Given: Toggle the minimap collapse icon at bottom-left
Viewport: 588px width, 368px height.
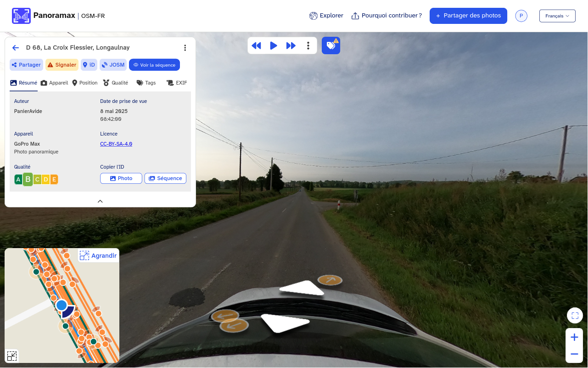Looking at the screenshot, I should pos(12,356).
